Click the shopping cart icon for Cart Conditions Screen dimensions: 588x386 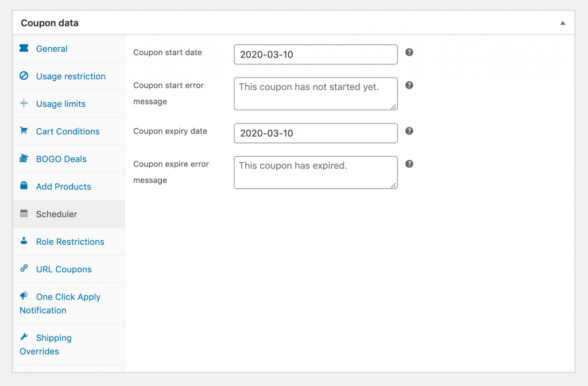pos(24,132)
